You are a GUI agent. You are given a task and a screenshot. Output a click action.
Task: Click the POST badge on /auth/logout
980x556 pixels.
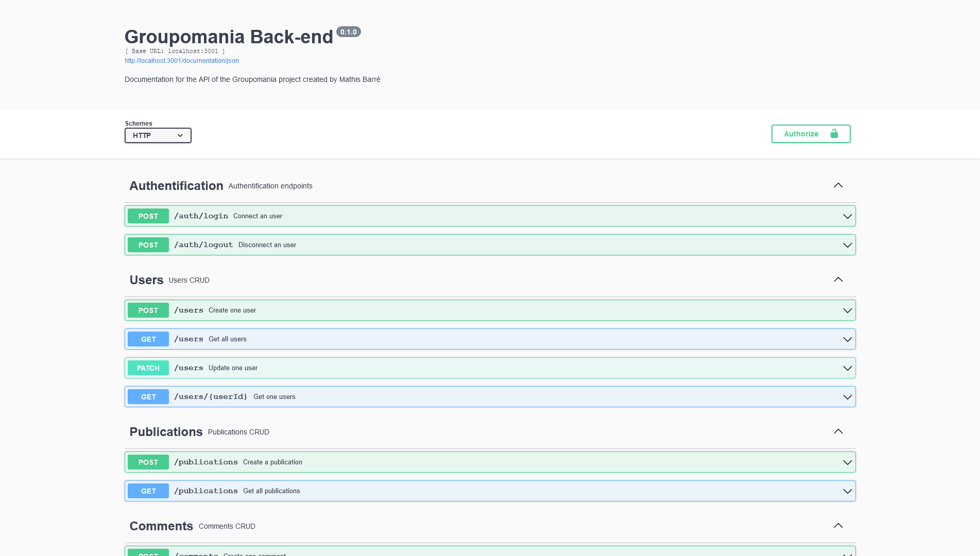pyautogui.click(x=148, y=245)
